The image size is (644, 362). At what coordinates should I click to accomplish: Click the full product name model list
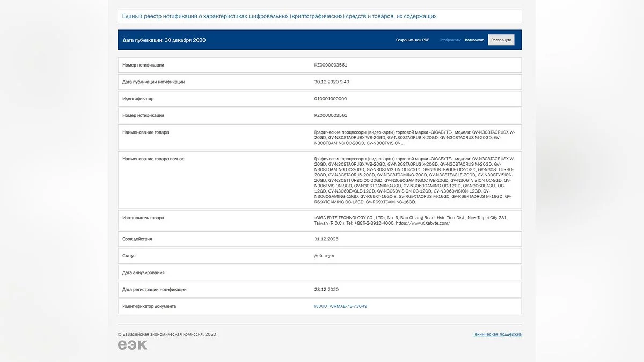click(414, 180)
